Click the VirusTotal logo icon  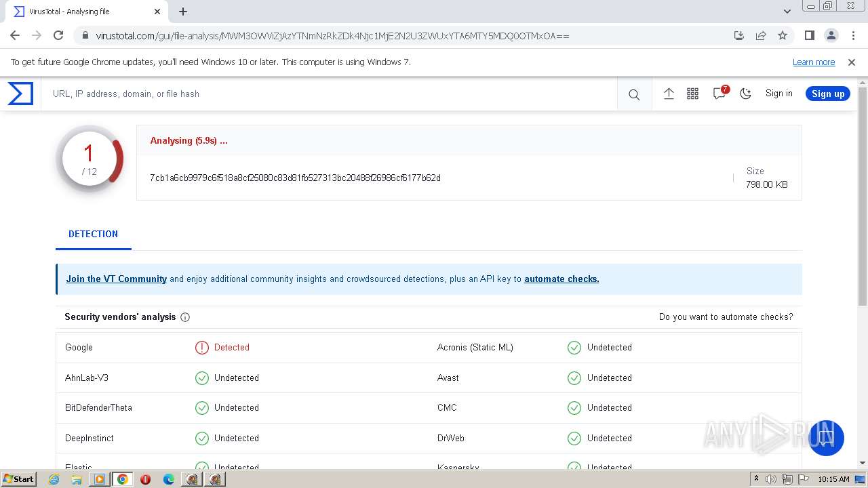click(20, 94)
